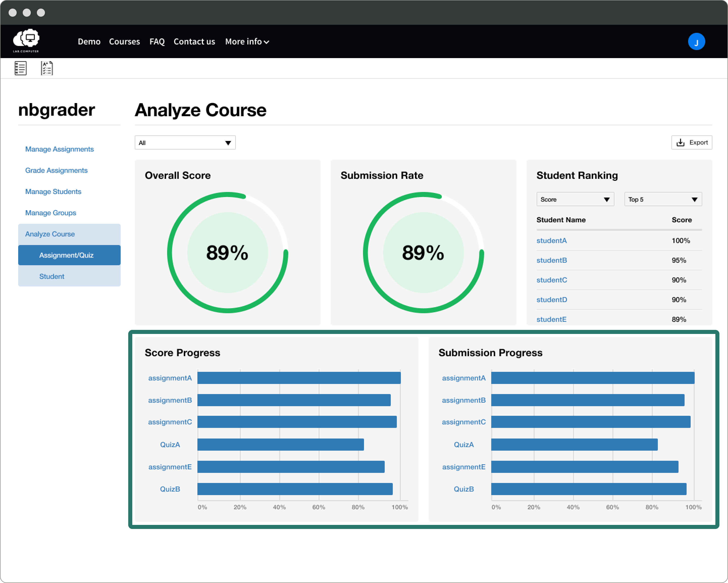Open Manage Assignments in sidebar

(x=59, y=149)
